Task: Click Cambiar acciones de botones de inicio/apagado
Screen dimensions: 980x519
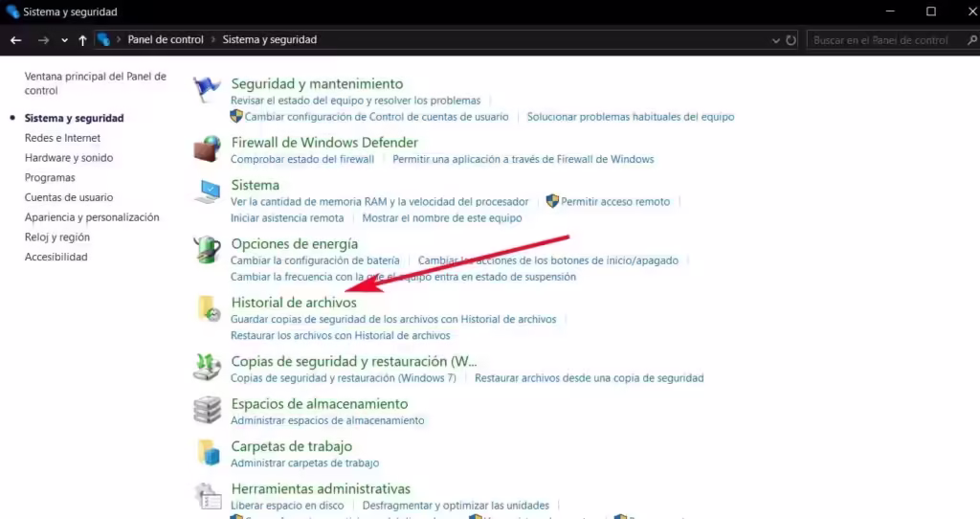Action: click(548, 260)
